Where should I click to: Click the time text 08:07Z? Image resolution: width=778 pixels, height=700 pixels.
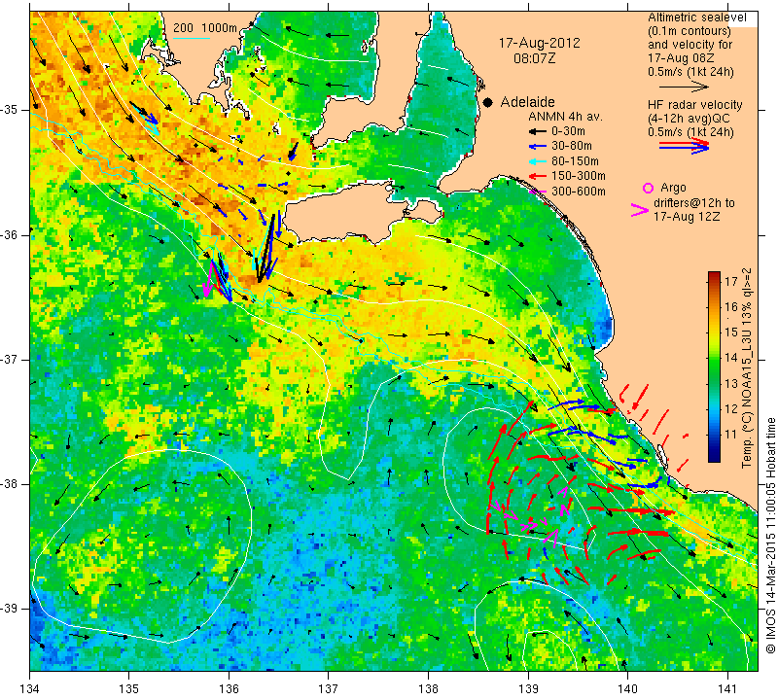534,58
